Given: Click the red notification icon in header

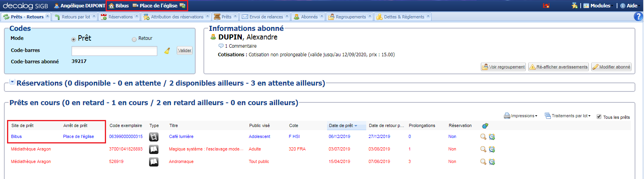Looking at the screenshot, I should click(546, 5).
